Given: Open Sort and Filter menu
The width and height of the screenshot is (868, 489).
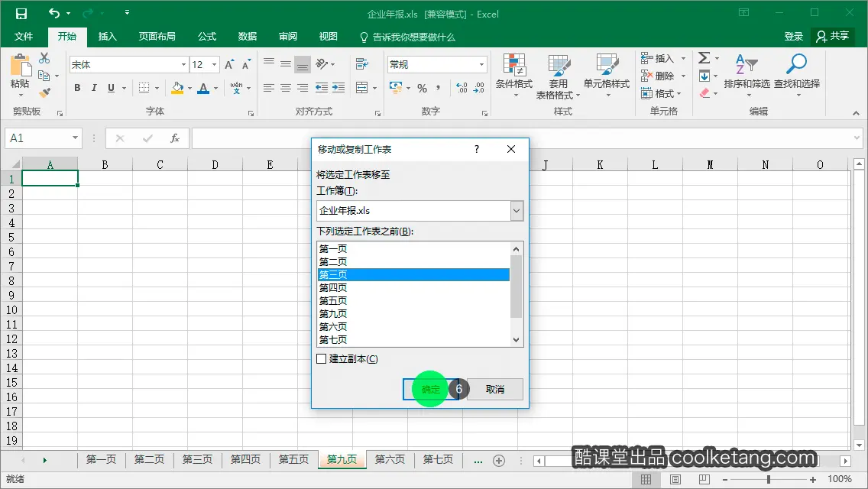Looking at the screenshot, I should tap(747, 76).
